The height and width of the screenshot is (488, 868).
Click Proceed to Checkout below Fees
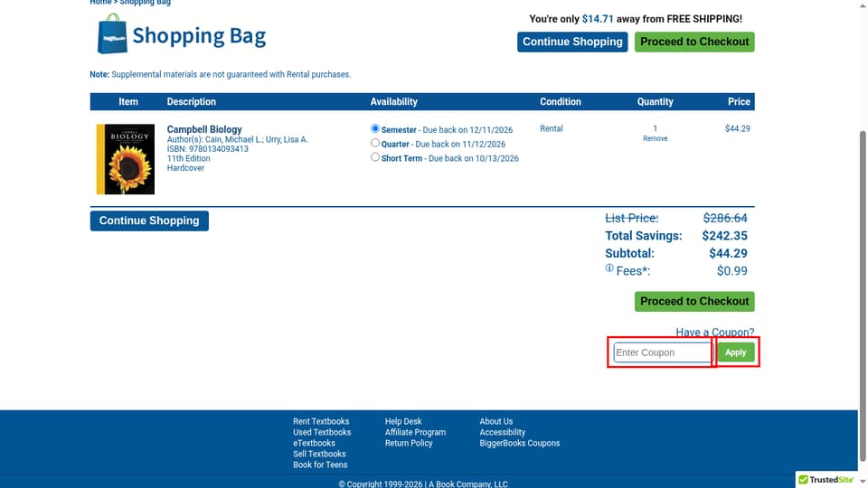click(x=694, y=302)
